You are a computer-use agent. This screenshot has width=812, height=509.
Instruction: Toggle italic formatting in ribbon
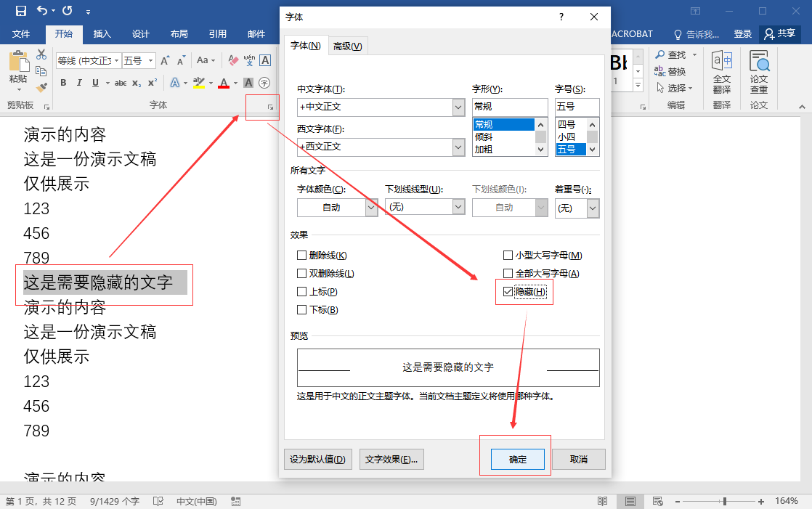(x=79, y=83)
